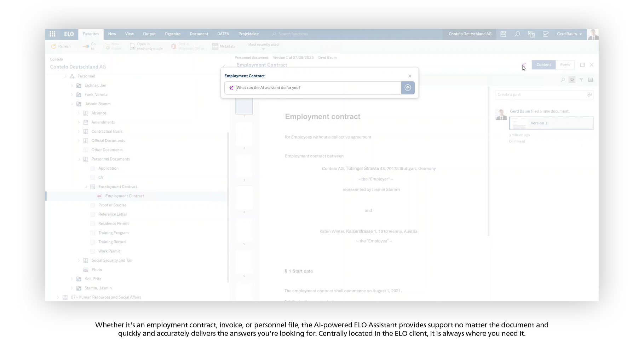
Task: Click the calendar icon next to Contelo Deutschland AG
Action: pyautogui.click(x=503, y=34)
